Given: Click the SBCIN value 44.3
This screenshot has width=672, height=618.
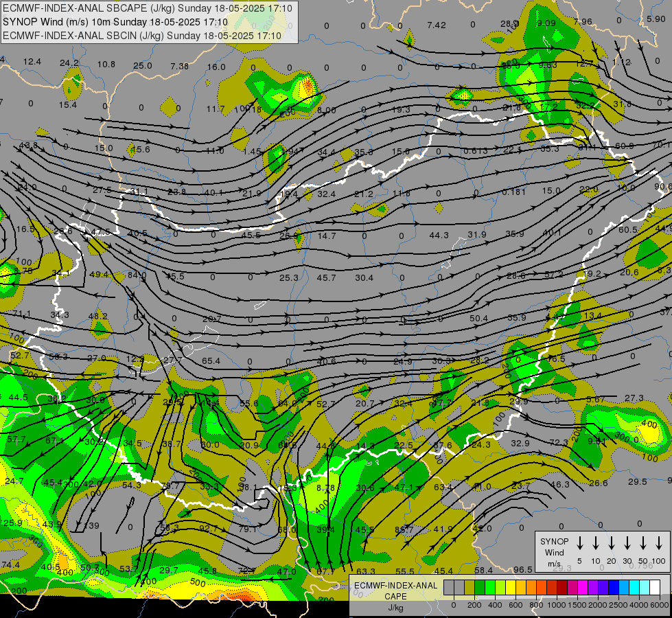Looking at the screenshot, I should [x=439, y=235].
